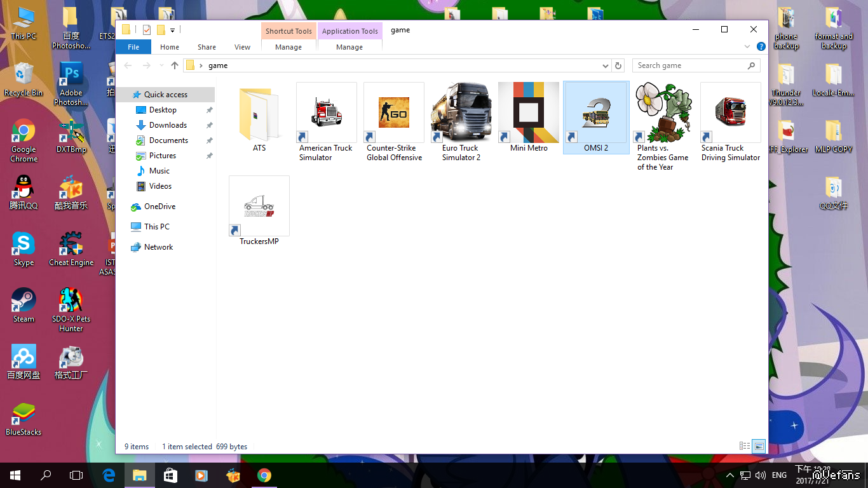Select the American Truck Simulator shortcut
The height and width of the screenshot is (488, 868).
pyautogui.click(x=327, y=113)
